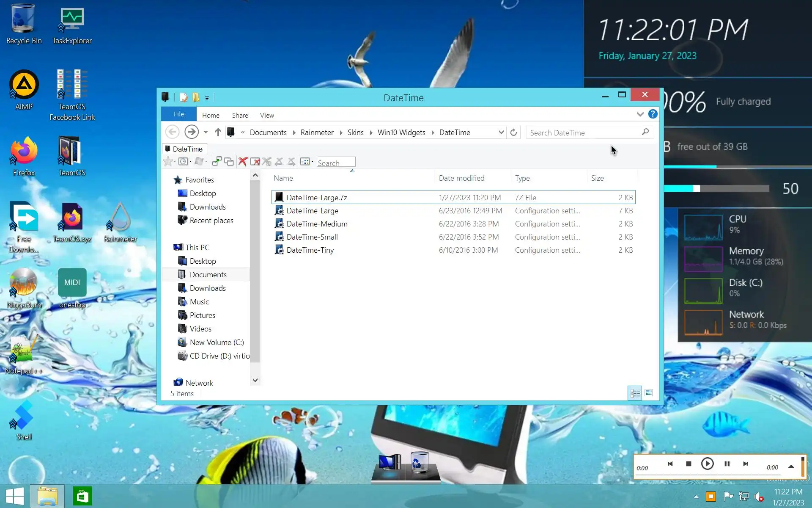The image size is (812, 508).
Task: Pause playback in the media widget
Action: [x=727, y=464]
